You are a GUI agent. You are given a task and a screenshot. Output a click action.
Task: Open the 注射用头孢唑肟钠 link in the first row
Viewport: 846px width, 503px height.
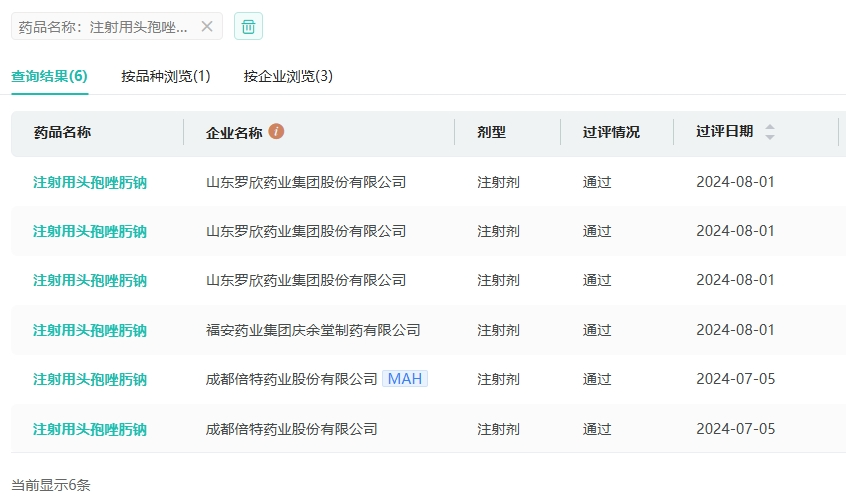point(90,182)
